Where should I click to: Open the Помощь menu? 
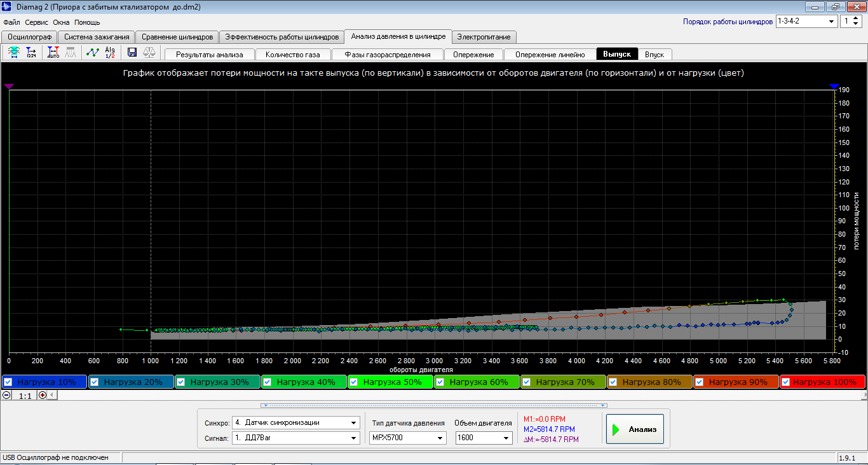point(87,22)
